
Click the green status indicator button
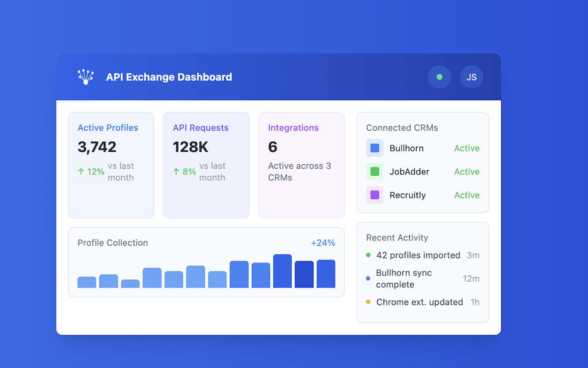(x=440, y=77)
